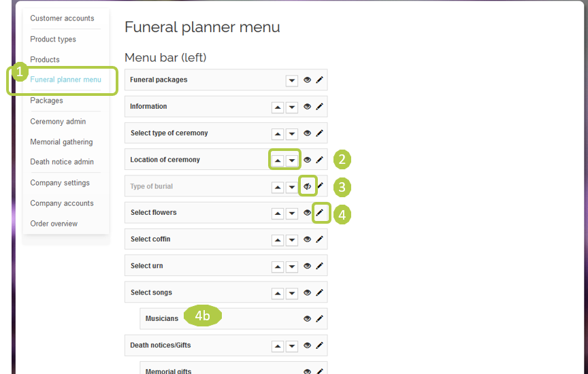The width and height of the screenshot is (588, 374).
Task: Move Information item up
Action: coord(278,107)
